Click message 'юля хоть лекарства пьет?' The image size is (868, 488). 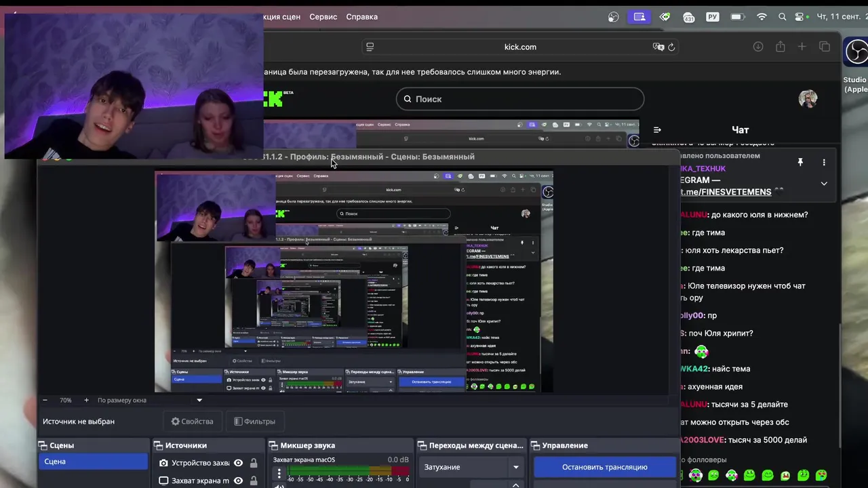pyautogui.click(x=734, y=250)
